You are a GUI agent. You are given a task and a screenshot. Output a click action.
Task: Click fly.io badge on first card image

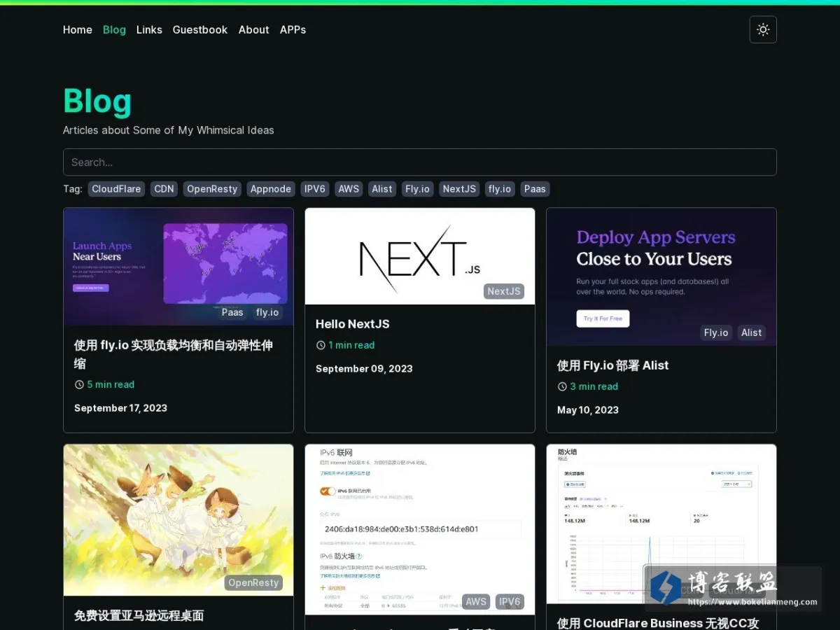(x=267, y=312)
